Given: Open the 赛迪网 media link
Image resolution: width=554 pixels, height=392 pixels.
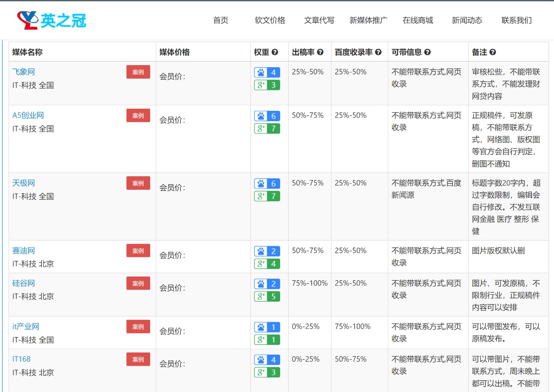Looking at the screenshot, I should 24,250.
